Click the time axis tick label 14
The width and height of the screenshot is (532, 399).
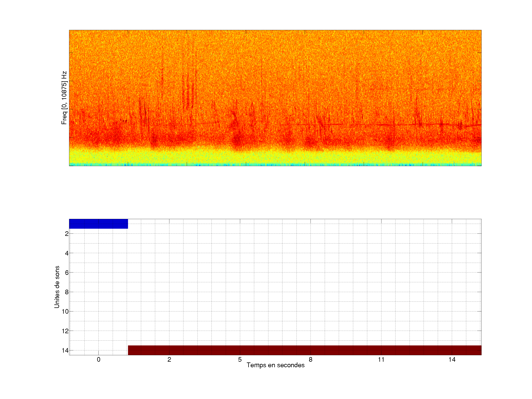pos(452,359)
